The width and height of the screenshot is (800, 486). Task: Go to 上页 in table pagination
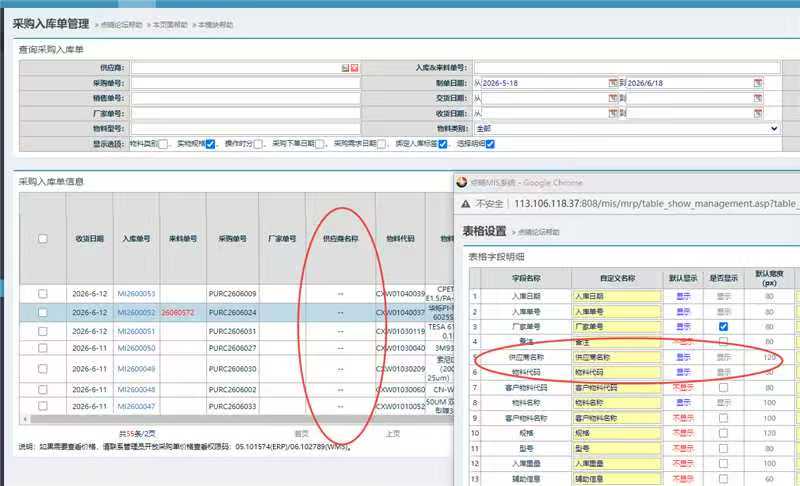[393, 433]
